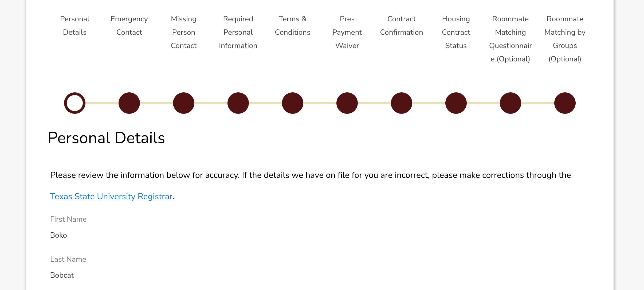
Task: Click the Housing Contract Status step icon
Action: [456, 103]
